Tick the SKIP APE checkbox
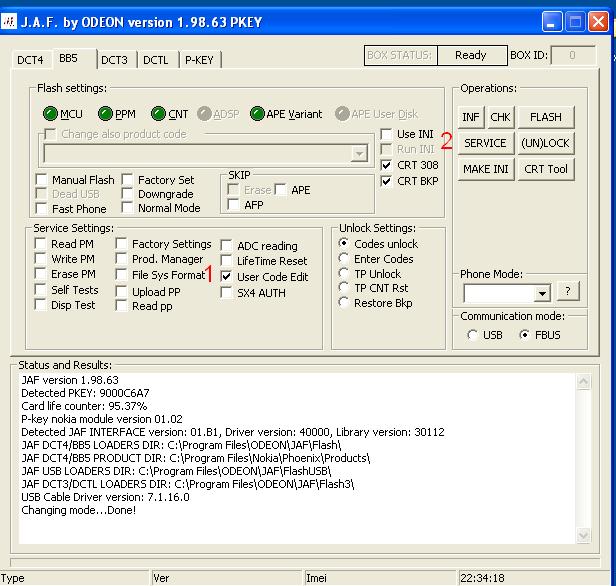 pyautogui.click(x=280, y=190)
